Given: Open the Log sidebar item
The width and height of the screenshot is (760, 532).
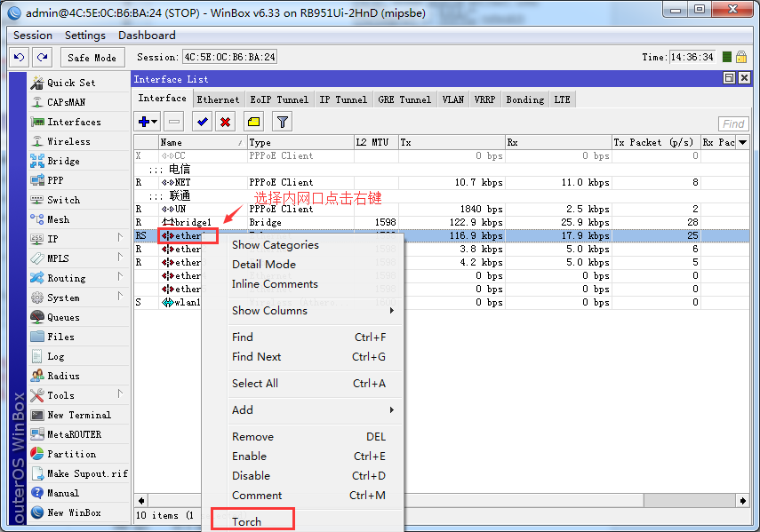Looking at the screenshot, I should click(x=79, y=356).
